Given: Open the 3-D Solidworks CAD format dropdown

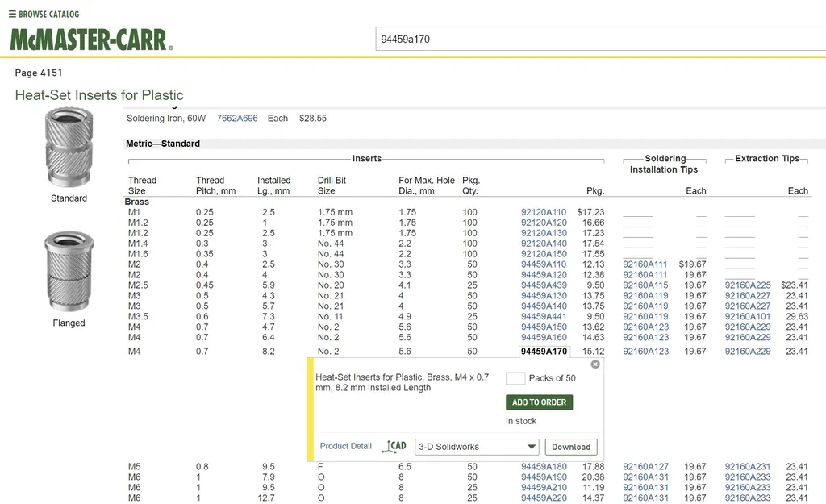Looking at the screenshot, I should click(x=477, y=447).
